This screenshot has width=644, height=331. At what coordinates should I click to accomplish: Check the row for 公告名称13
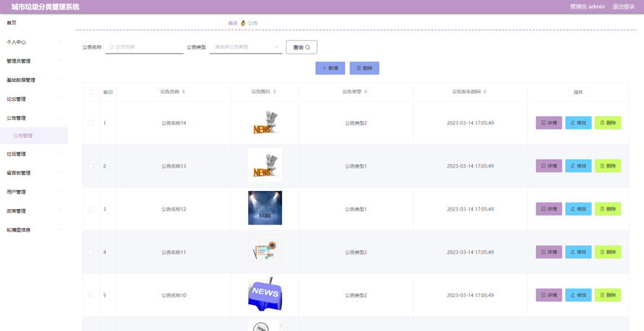point(91,166)
